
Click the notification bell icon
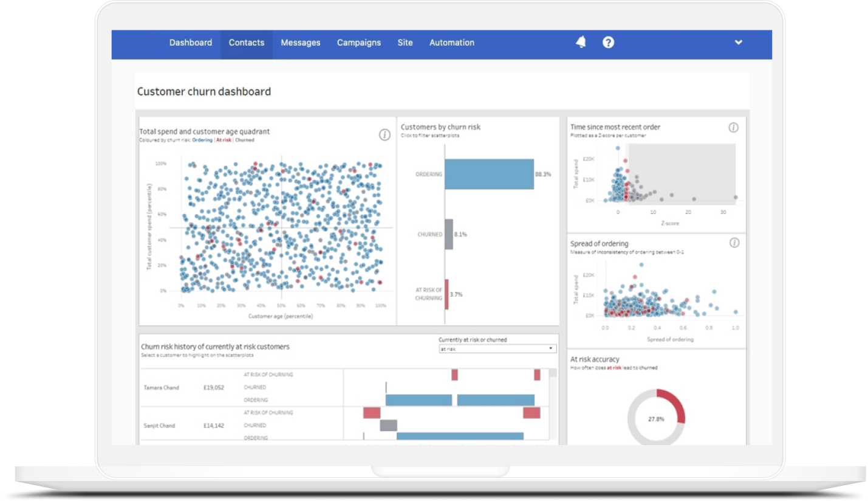point(581,42)
